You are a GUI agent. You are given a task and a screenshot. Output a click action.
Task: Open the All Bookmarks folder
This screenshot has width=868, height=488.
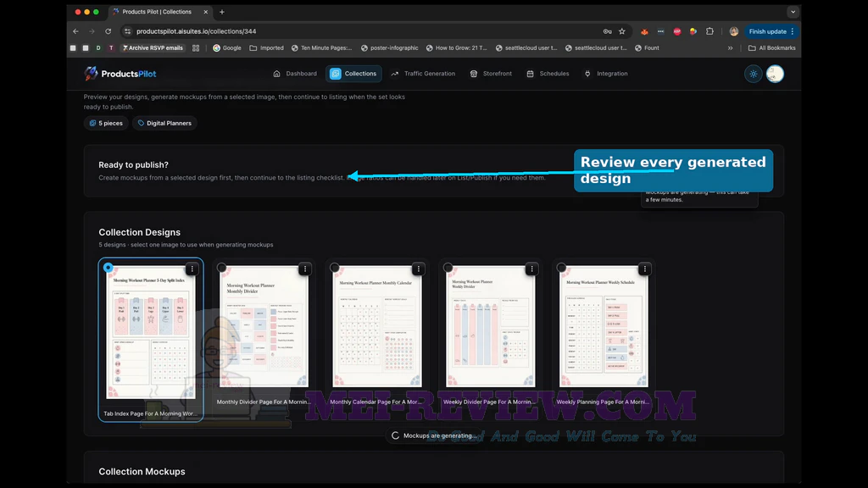[x=771, y=48]
